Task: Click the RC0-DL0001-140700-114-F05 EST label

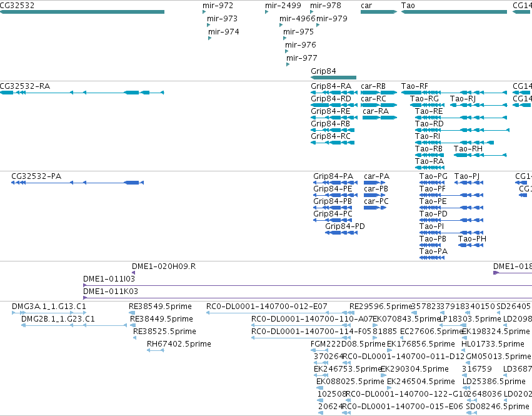Action: tap(311, 332)
